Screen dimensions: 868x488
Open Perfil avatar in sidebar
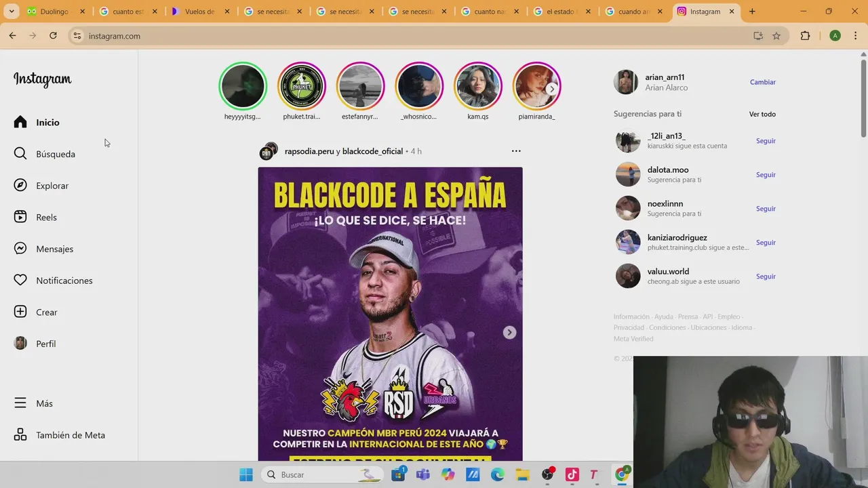click(20, 343)
